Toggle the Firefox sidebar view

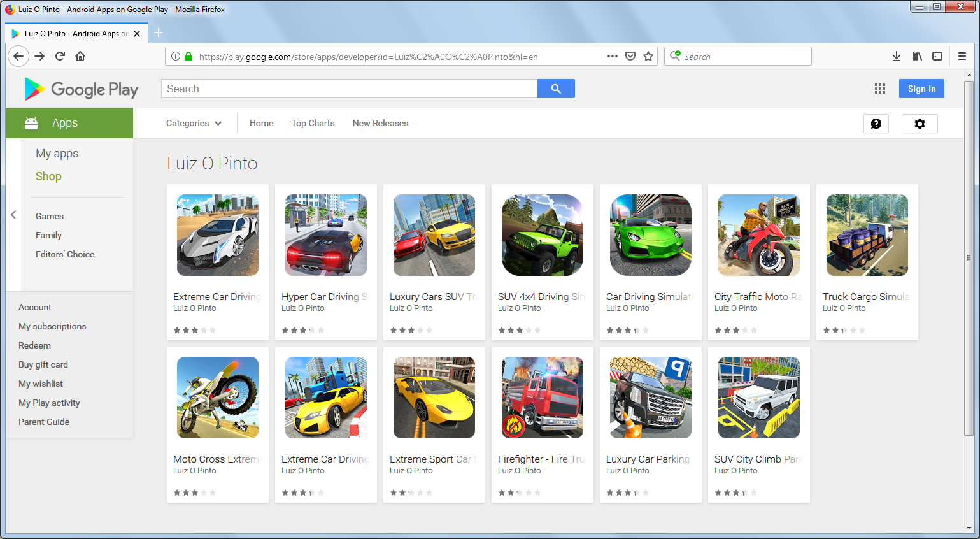(937, 56)
